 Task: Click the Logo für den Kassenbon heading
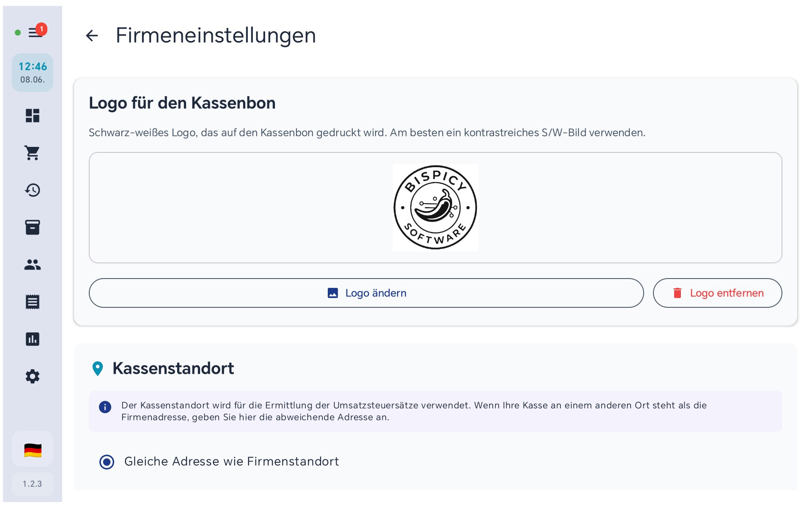pos(182,103)
